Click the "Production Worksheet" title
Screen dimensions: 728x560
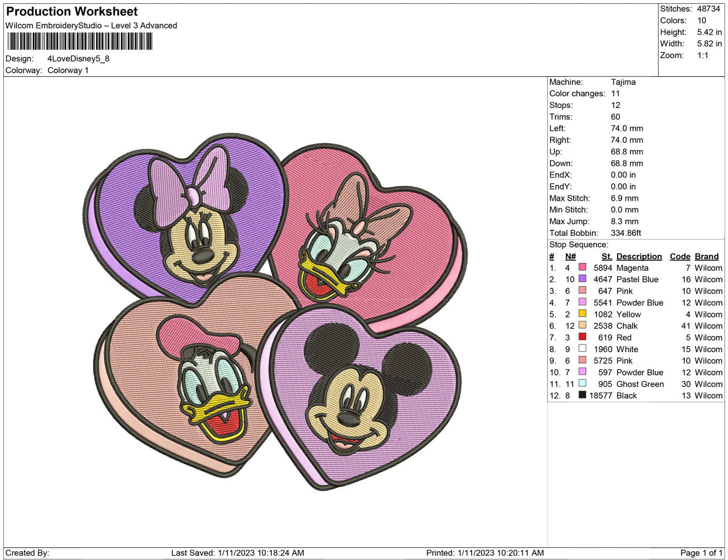(72, 12)
